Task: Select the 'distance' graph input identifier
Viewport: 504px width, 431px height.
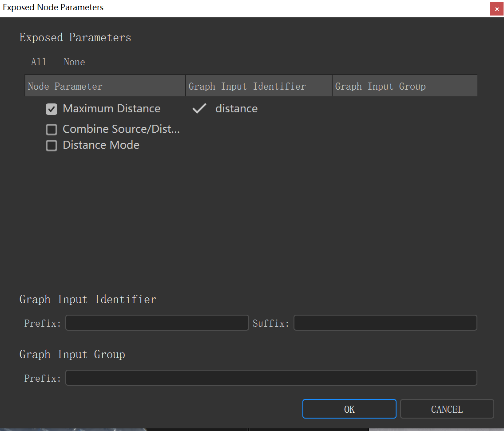Action: click(236, 109)
